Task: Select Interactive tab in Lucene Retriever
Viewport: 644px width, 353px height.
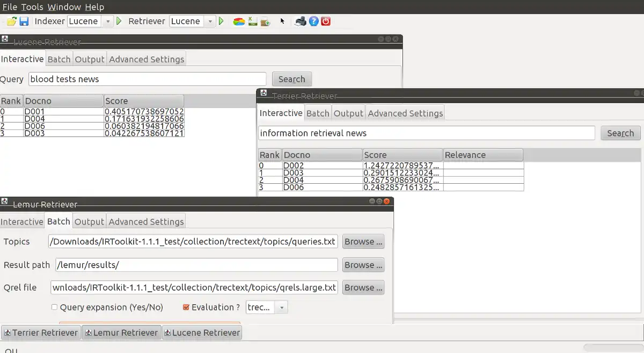Action: click(x=23, y=59)
